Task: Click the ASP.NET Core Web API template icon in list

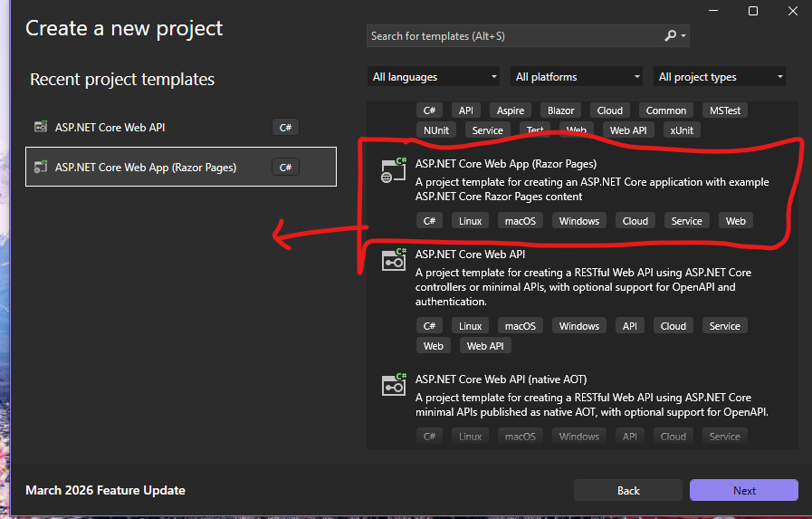Action: (x=393, y=260)
